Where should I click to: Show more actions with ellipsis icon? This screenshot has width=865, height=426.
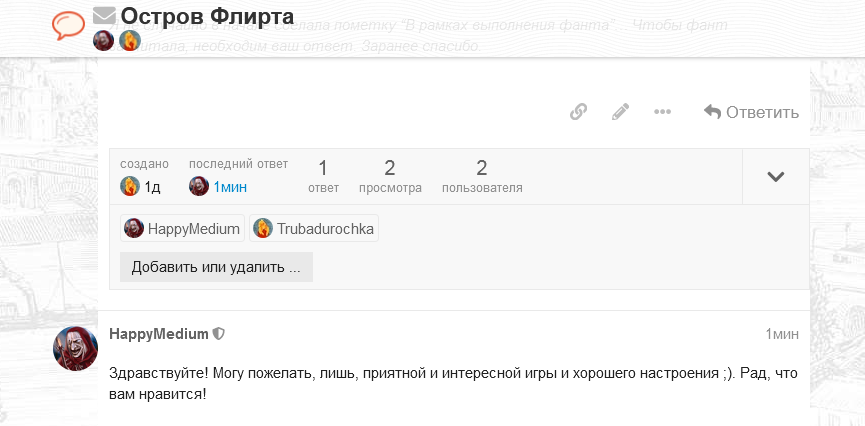point(663,112)
